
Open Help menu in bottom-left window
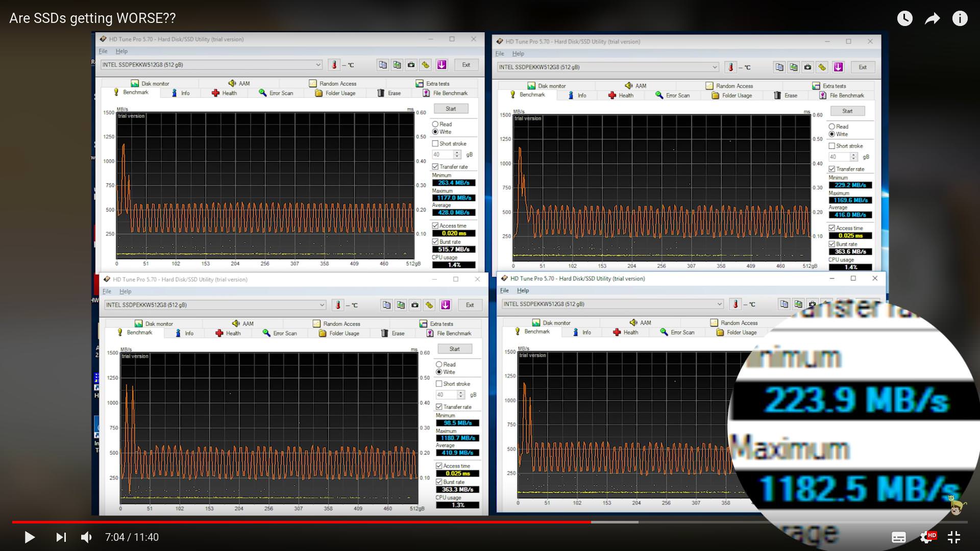click(x=126, y=291)
